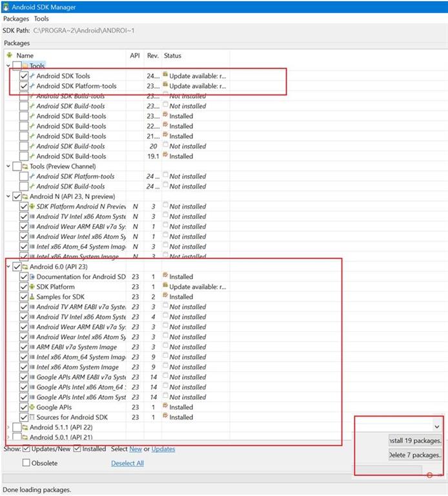Uncheck the Samples for SDK checkbox
The width and height of the screenshot is (448, 496).
coord(24,296)
